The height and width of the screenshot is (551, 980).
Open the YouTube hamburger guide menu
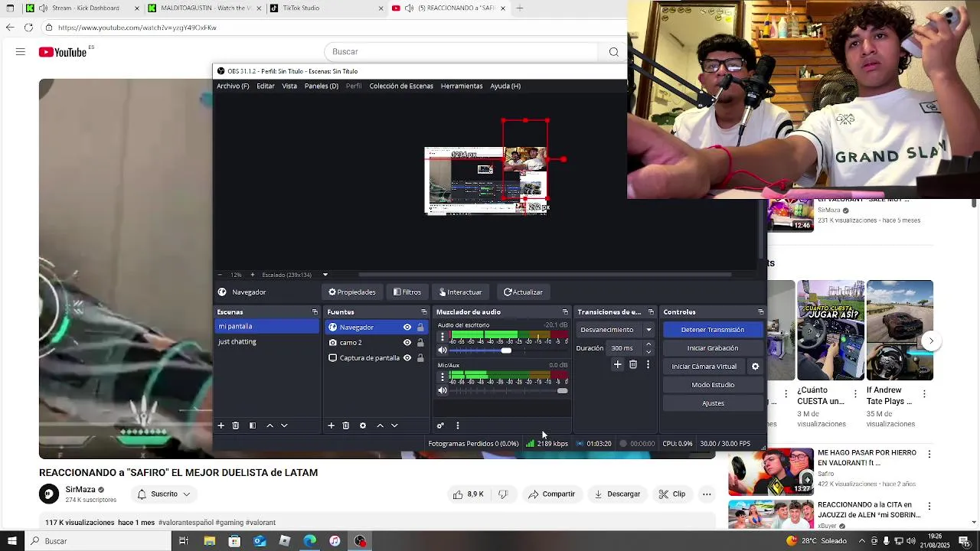[x=21, y=52]
